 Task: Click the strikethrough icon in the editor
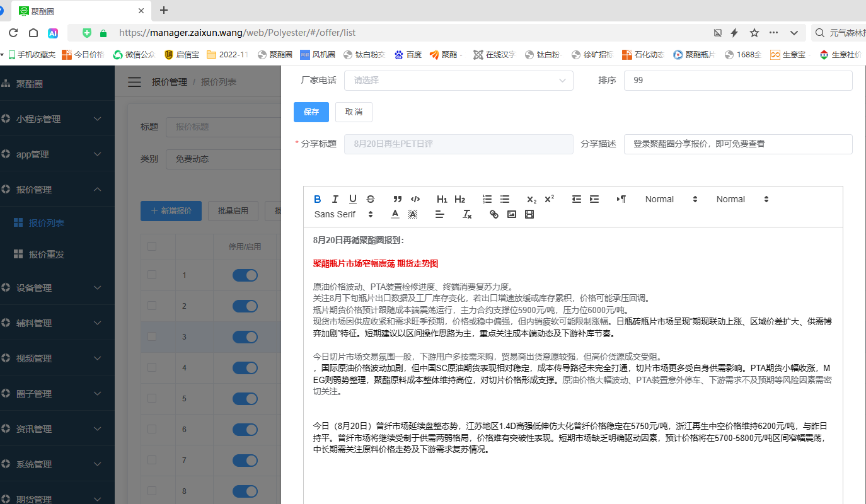click(x=371, y=199)
